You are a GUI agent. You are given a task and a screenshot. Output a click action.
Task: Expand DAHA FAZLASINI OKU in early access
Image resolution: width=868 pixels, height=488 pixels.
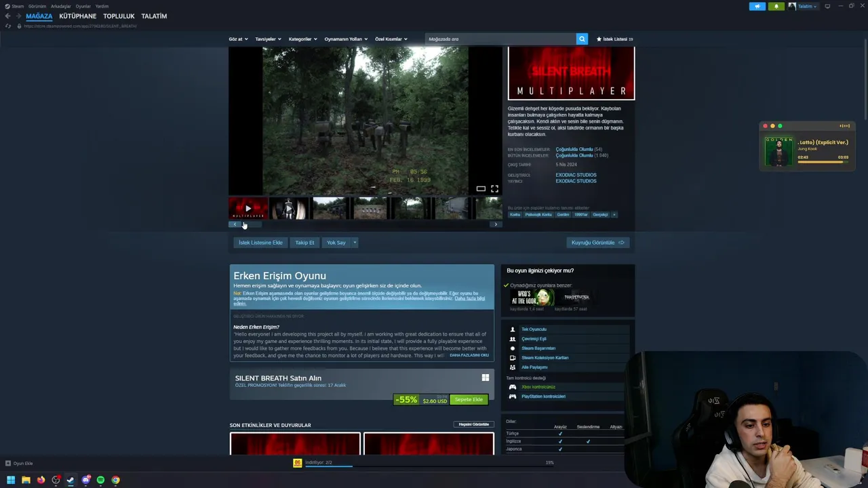[469, 355]
